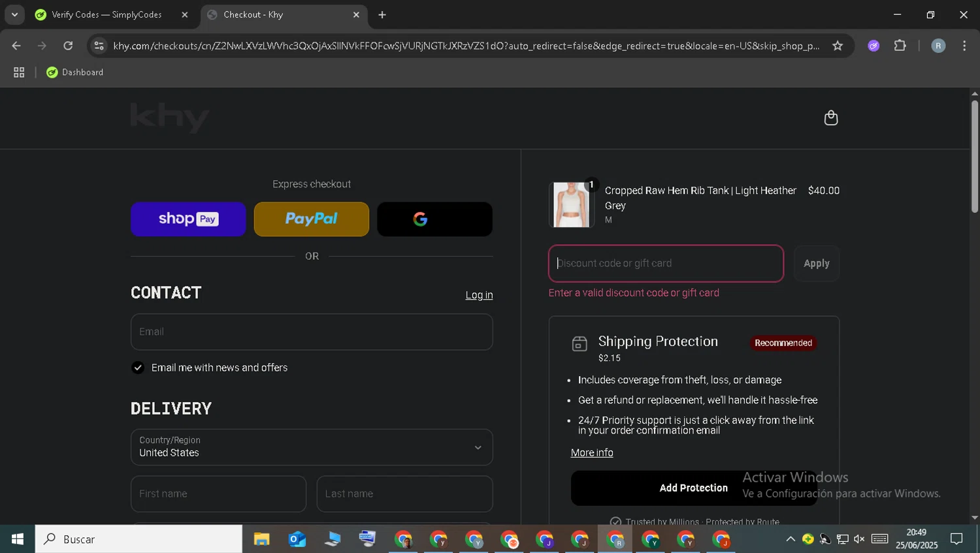
Task: Open the Country/Region dropdown
Action: pos(312,447)
